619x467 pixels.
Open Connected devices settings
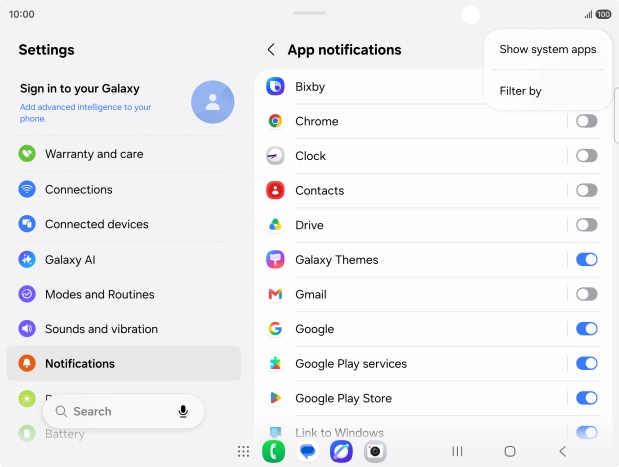click(124, 224)
